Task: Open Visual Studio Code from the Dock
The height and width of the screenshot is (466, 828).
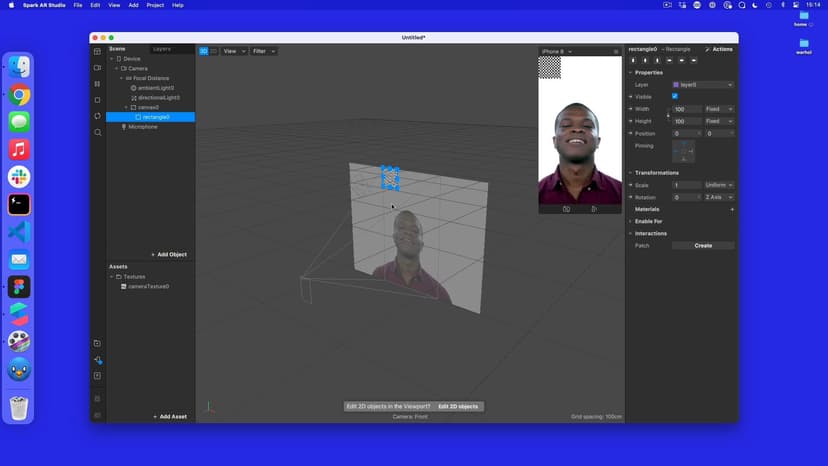Action: [19, 232]
